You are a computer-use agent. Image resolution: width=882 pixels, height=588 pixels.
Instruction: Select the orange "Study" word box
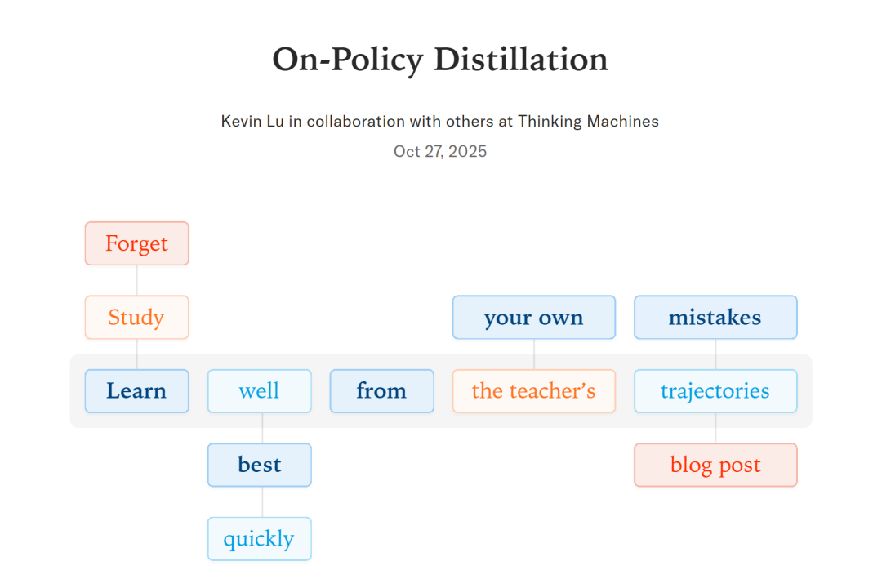click(137, 317)
